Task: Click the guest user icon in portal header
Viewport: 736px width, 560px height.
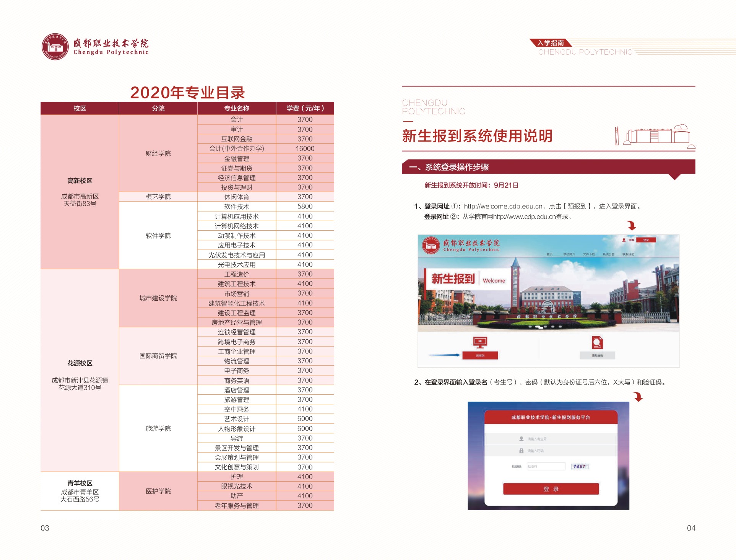Action: tap(624, 240)
